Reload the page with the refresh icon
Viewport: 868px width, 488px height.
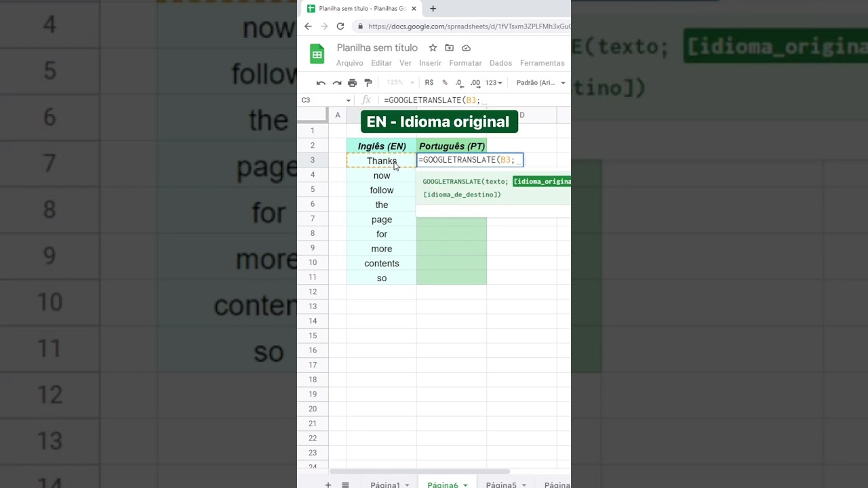[340, 26]
